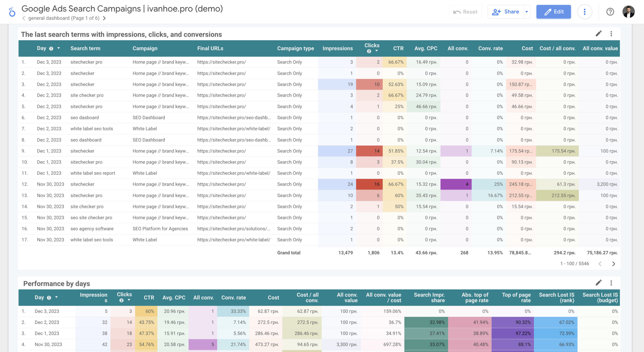The image size is (644, 352).
Task: Open the help question mark icon
Action: tap(610, 12)
